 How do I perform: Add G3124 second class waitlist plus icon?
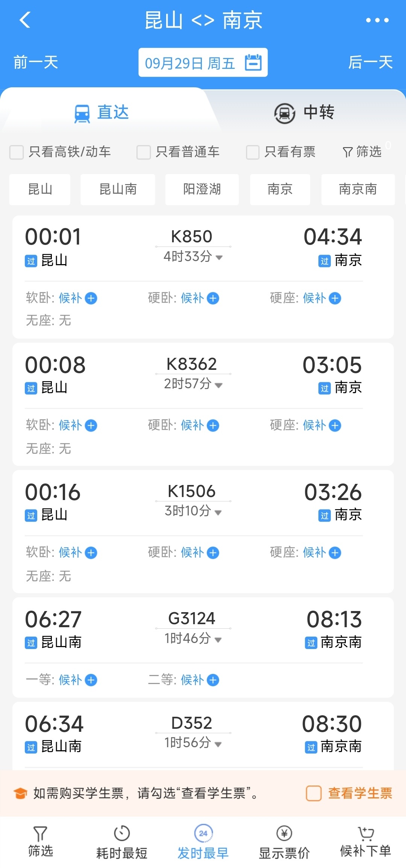tap(213, 680)
